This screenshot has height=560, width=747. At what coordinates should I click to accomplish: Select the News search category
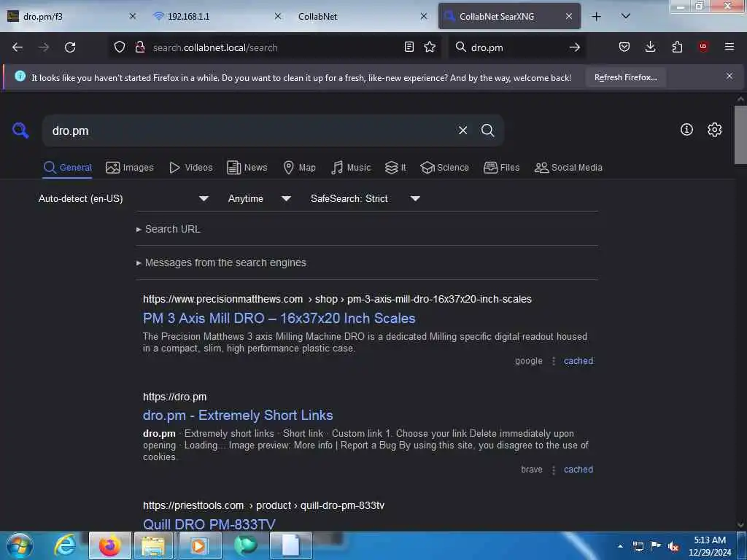click(x=247, y=168)
